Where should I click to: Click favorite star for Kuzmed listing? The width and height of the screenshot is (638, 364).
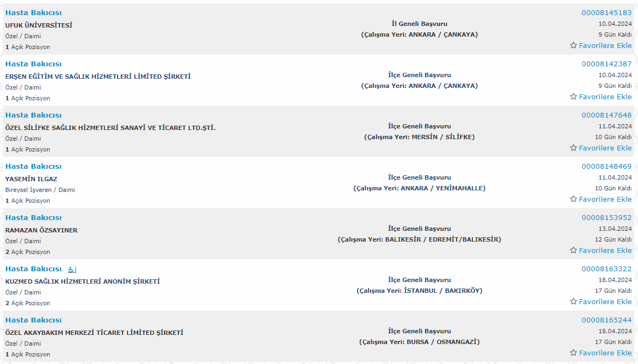tap(573, 301)
